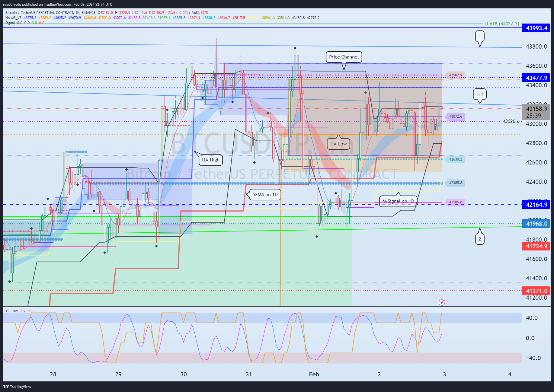
Task: Click the magenta 42185.8 level tag
Action: pos(455,202)
